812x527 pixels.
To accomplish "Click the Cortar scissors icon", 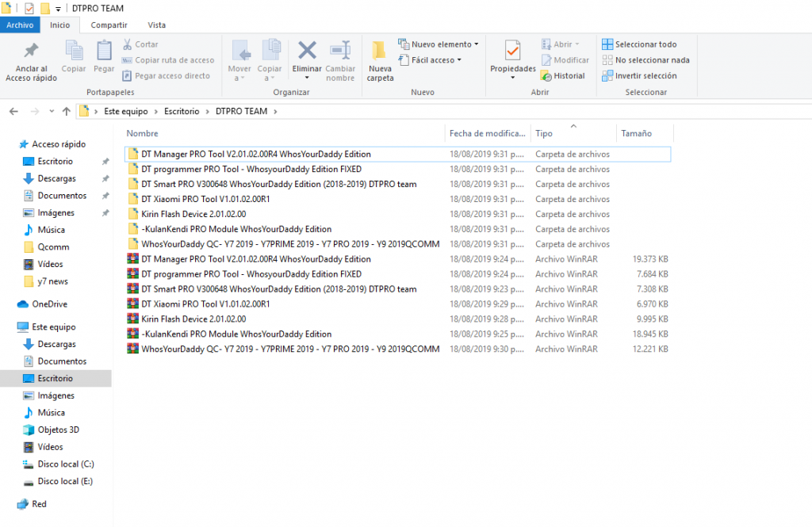I will 128,44.
